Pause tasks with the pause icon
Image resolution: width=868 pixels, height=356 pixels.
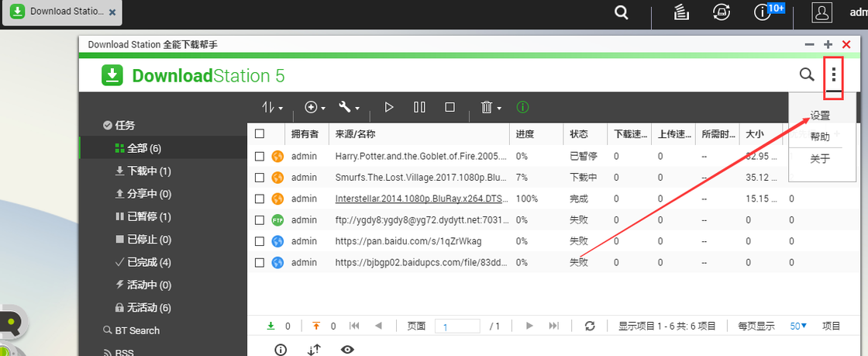[x=419, y=107]
